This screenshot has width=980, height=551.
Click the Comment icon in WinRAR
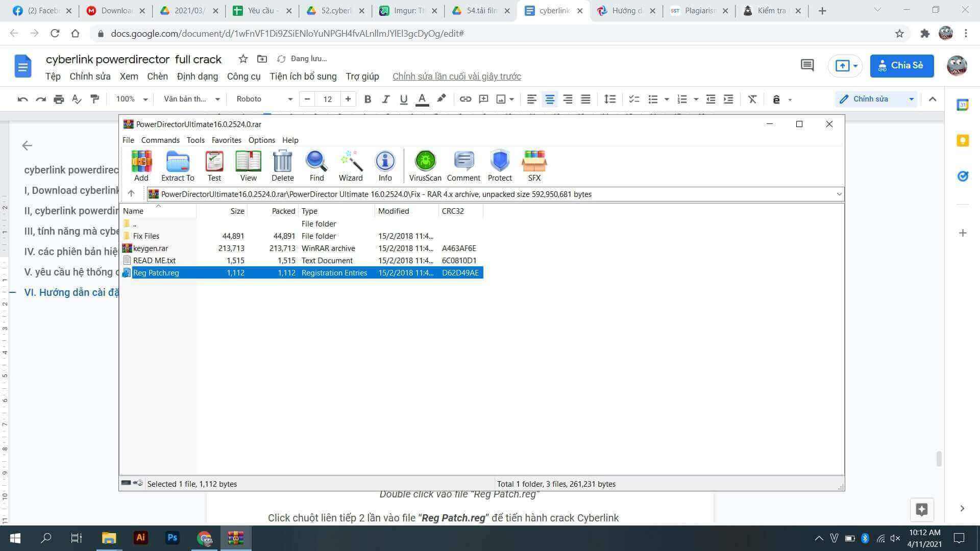[x=463, y=166]
